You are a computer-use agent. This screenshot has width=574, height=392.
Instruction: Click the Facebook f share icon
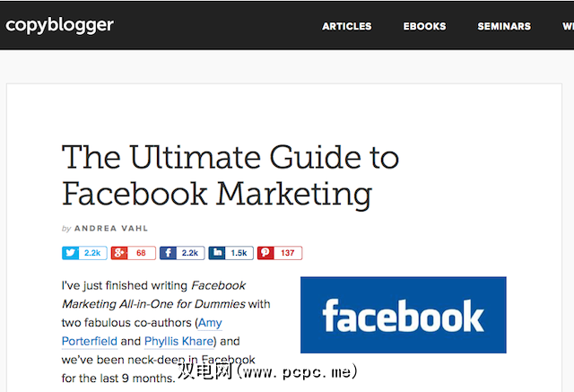(168, 253)
